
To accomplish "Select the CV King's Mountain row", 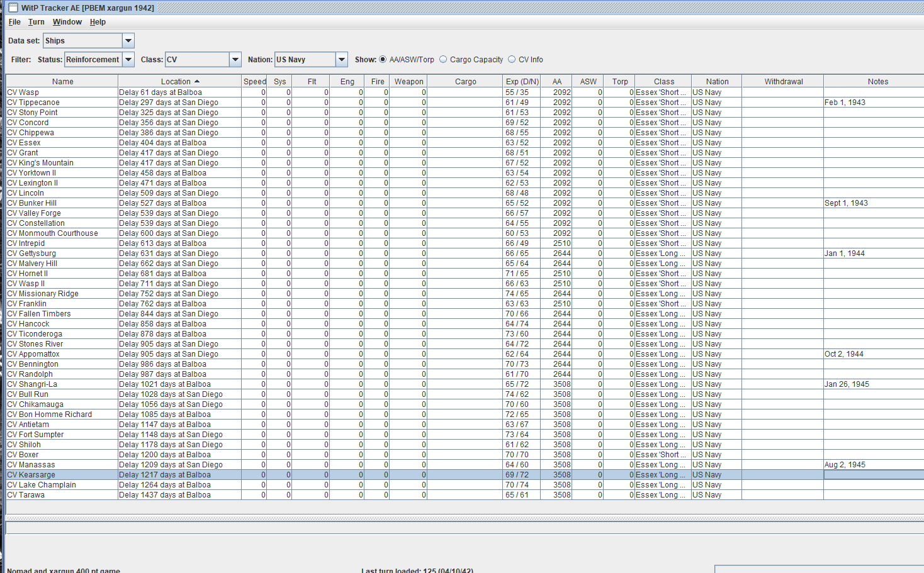I will pyautogui.click(x=465, y=163).
